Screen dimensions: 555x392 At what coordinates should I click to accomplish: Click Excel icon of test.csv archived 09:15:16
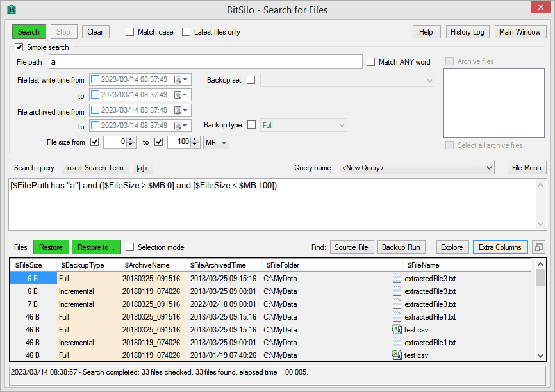(397, 329)
